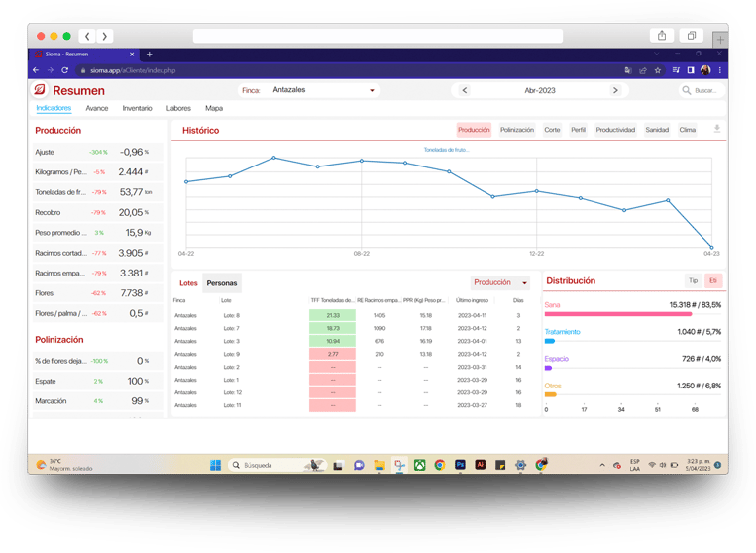The width and height of the screenshot is (756, 553).
Task: Select the Indicadores tab
Action: [54, 108]
